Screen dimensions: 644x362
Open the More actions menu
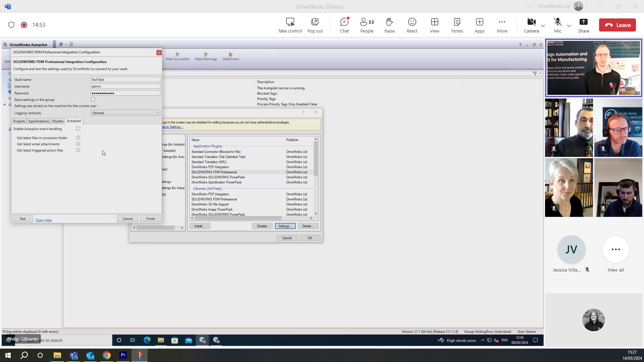click(502, 25)
